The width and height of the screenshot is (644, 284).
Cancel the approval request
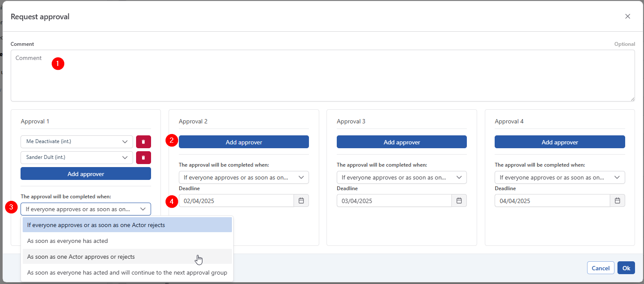click(601, 268)
